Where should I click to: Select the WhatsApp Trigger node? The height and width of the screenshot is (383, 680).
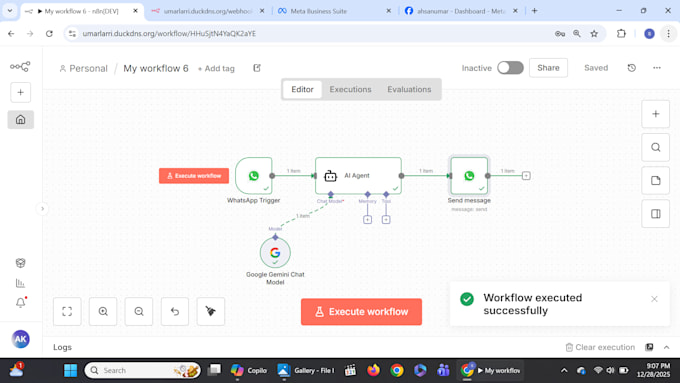(254, 176)
